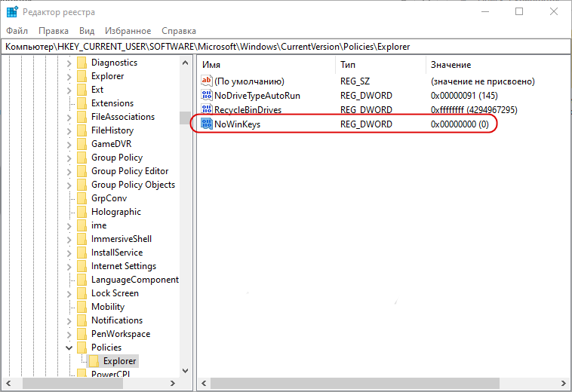Click the ImmersiveShell folder icon
The height and width of the screenshot is (392, 572).
coord(82,239)
